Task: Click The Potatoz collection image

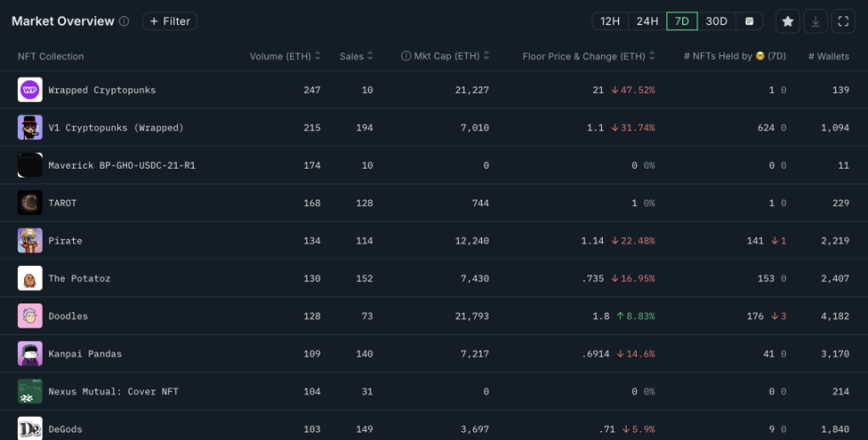Action: [x=29, y=278]
